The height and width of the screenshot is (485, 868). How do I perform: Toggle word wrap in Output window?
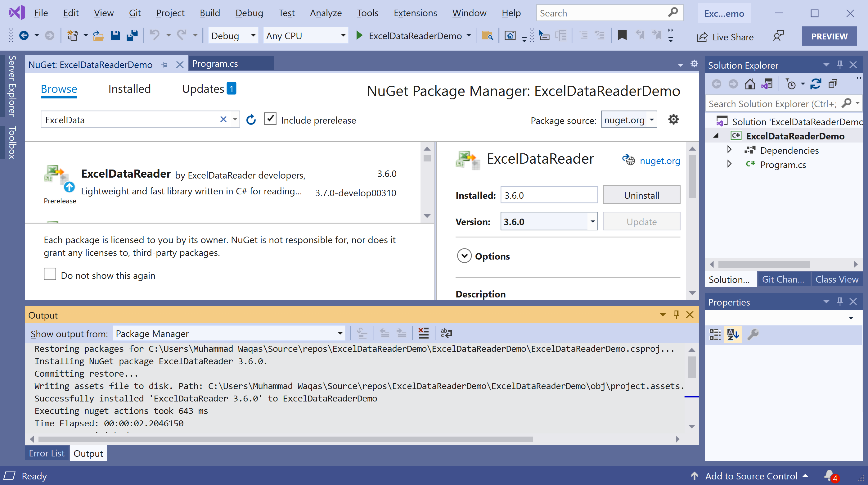pos(446,333)
